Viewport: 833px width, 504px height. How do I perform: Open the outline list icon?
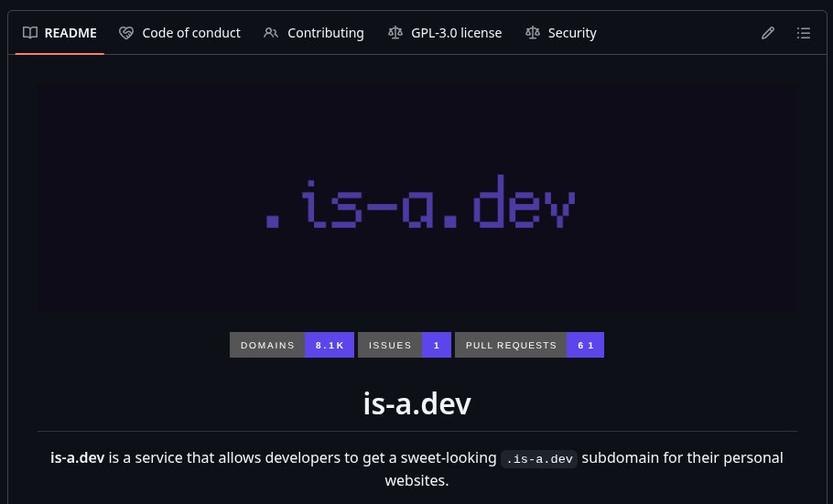click(x=804, y=33)
